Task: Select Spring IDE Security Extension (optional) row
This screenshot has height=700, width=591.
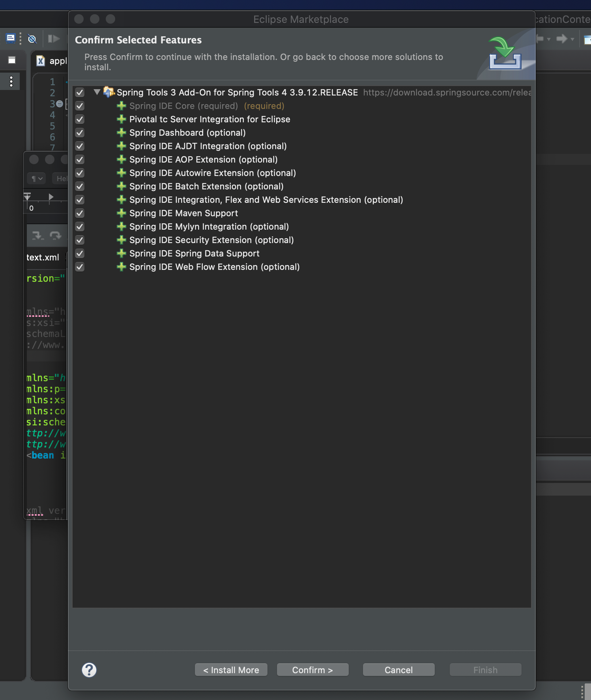Action: point(301,240)
